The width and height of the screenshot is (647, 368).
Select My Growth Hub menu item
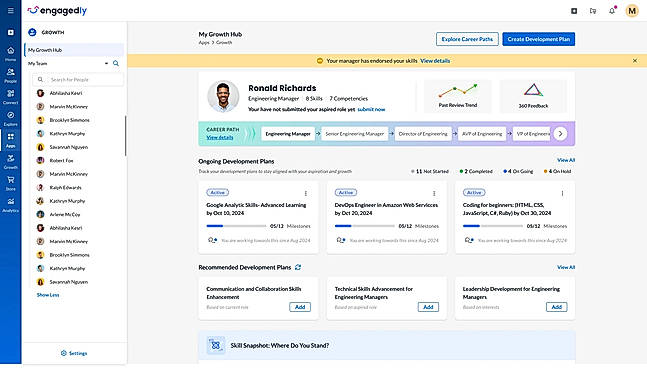(x=74, y=50)
